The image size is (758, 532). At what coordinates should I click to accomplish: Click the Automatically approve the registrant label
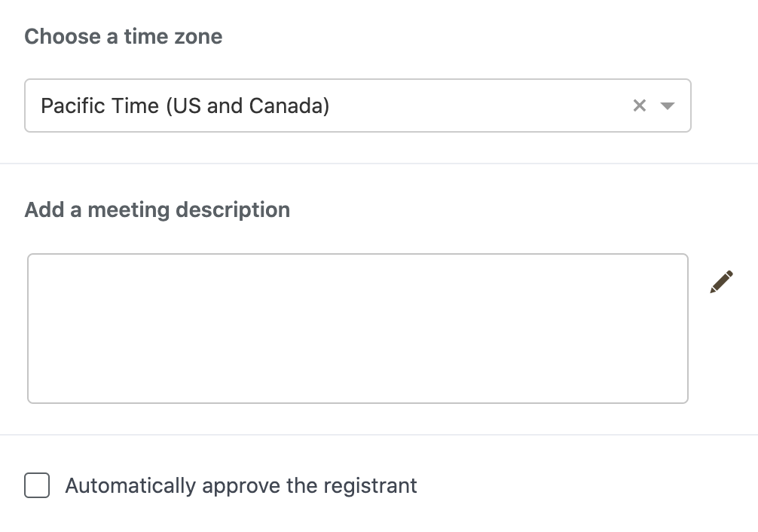coord(241,485)
